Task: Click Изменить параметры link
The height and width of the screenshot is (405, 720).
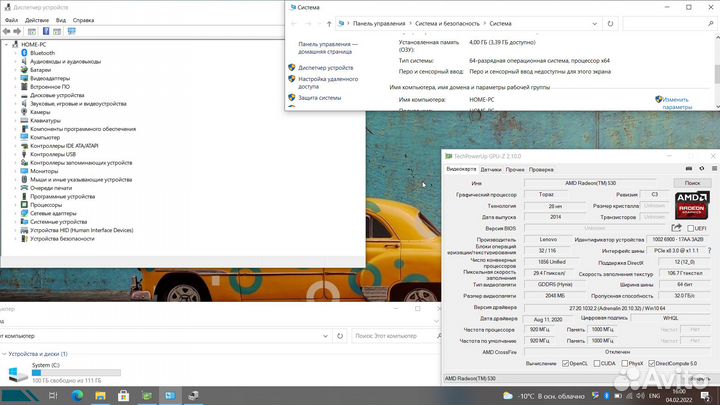Action: click(677, 103)
